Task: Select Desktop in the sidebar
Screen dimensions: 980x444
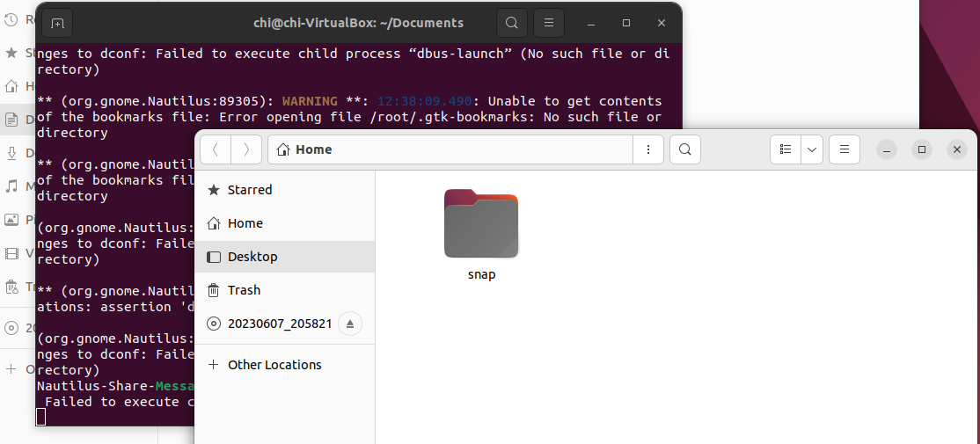Action: coord(252,257)
